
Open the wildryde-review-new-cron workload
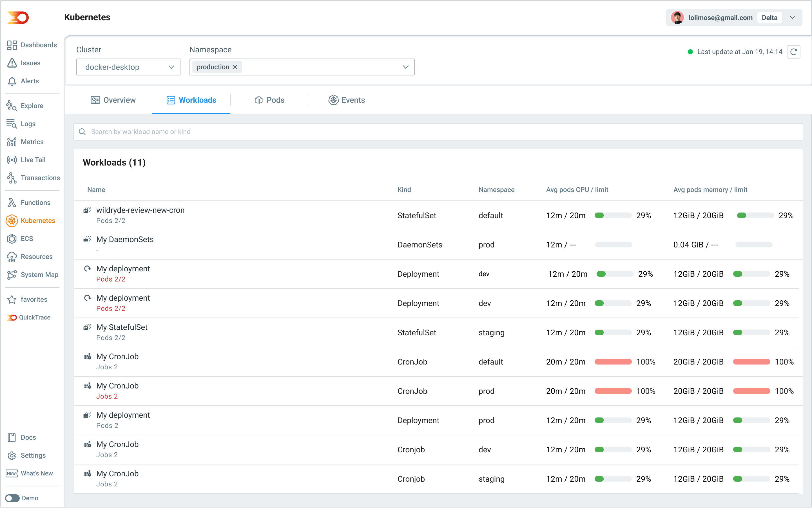pyautogui.click(x=140, y=210)
